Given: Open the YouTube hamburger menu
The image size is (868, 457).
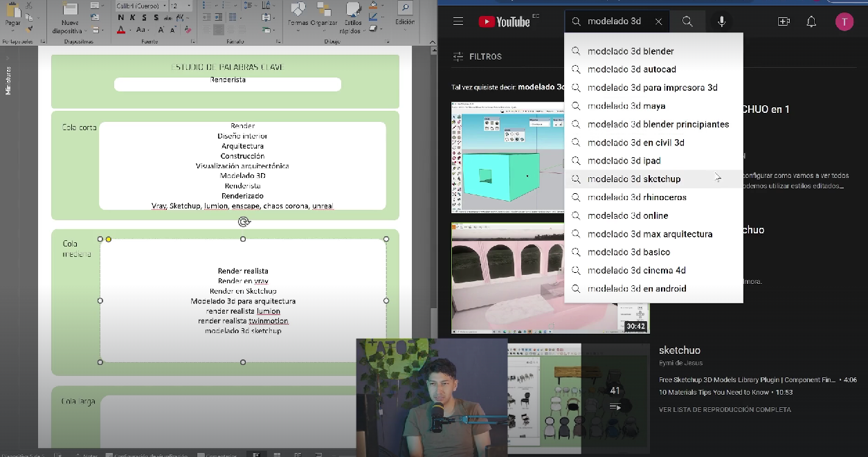Looking at the screenshot, I should (458, 21).
